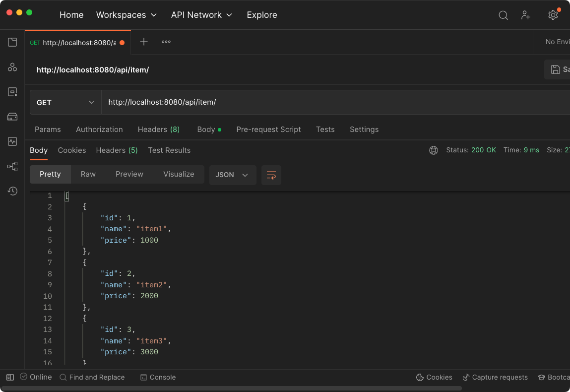Open the tab options three-dots menu
Screen dimensions: 570x392
[166, 42]
